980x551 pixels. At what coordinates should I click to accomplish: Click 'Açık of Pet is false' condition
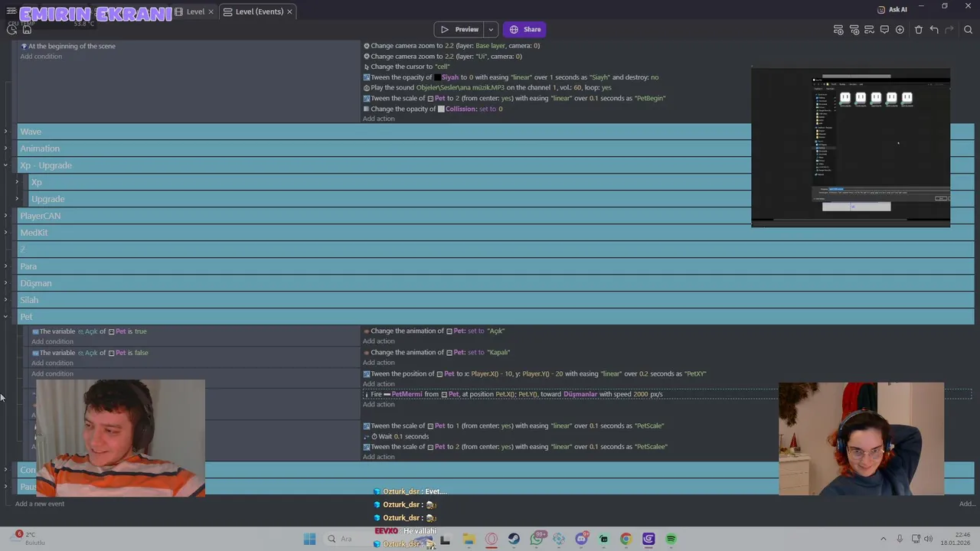pos(90,353)
